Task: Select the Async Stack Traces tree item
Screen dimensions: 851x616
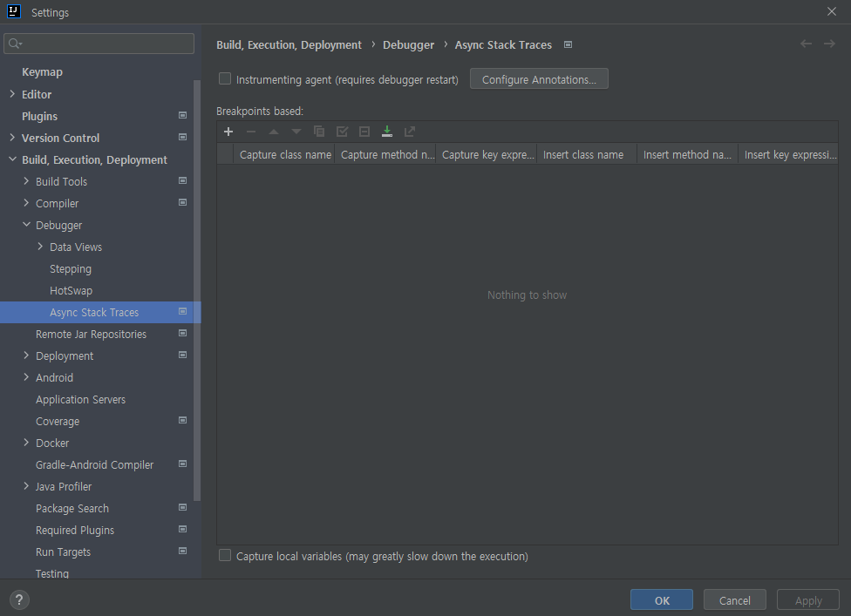Action: [x=100, y=312]
